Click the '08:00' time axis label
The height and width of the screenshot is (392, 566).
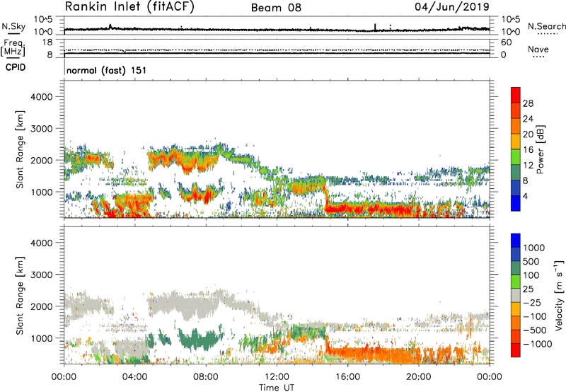click(x=206, y=377)
